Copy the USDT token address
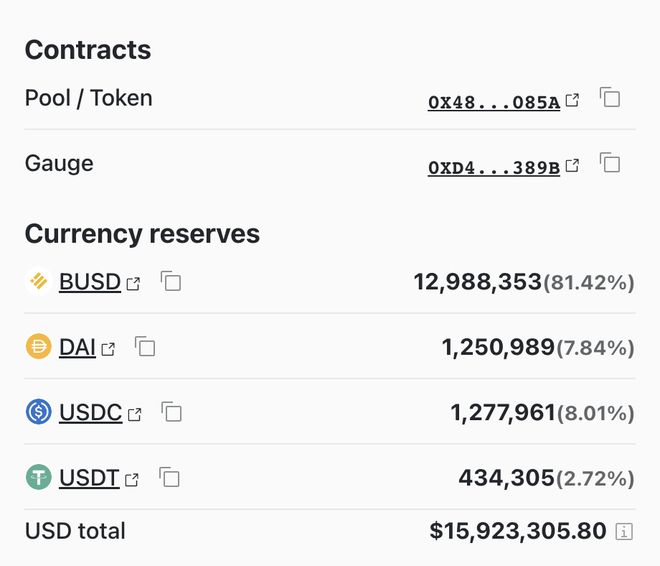Screen dimensions: 660x566 tap(170, 478)
